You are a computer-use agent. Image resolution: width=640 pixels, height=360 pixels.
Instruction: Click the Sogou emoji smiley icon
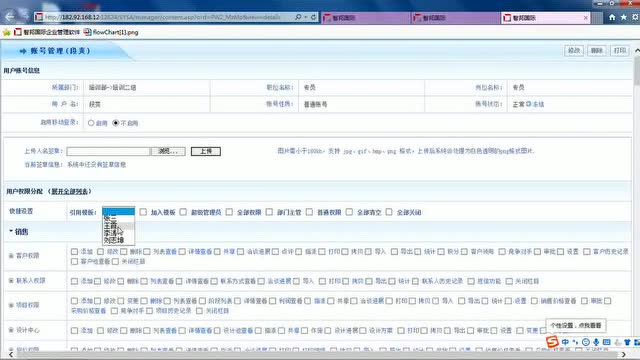pyautogui.click(x=586, y=342)
